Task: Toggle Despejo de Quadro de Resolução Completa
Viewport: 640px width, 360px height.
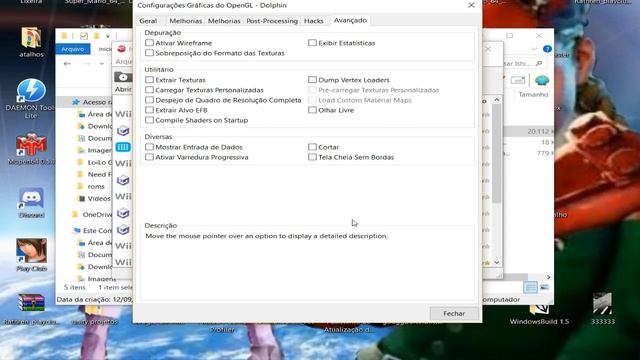Action: tap(149, 100)
